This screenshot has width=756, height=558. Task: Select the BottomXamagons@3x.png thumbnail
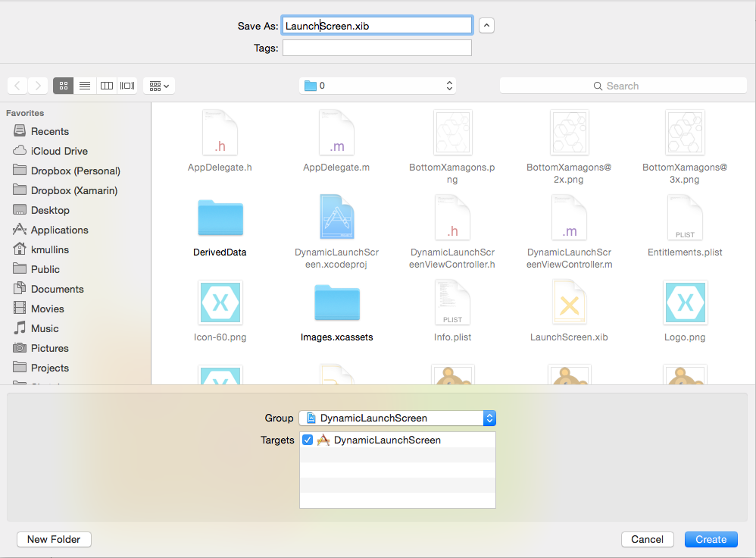[685, 133]
